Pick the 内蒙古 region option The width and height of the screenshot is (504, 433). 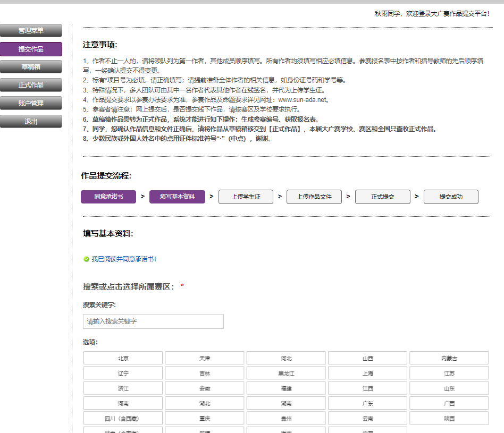[x=449, y=358]
